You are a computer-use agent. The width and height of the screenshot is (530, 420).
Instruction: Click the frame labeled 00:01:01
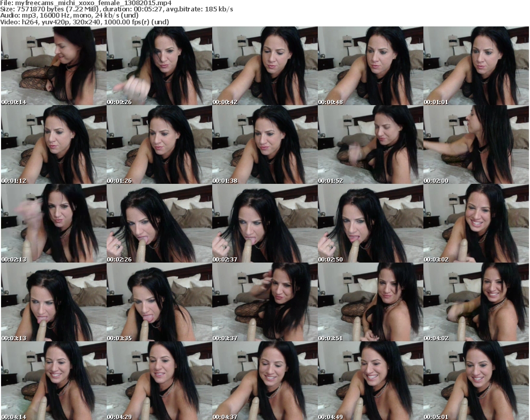(476, 66)
